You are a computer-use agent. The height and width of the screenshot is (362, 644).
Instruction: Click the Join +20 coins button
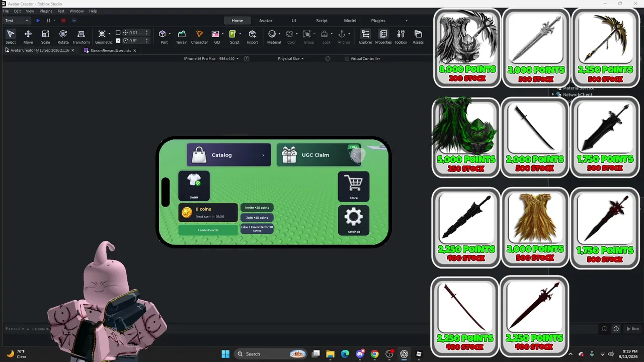(x=257, y=218)
